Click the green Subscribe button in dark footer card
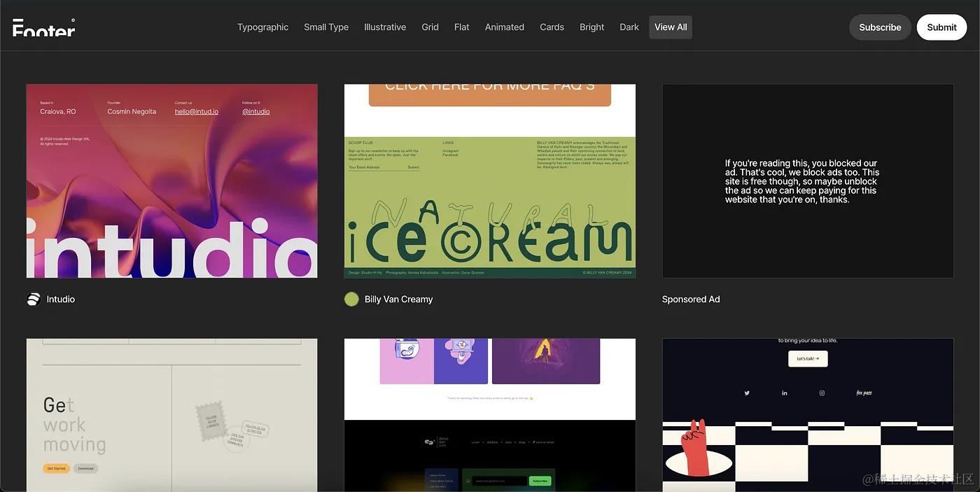980x492 pixels. pyautogui.click(x=540, y=481)
